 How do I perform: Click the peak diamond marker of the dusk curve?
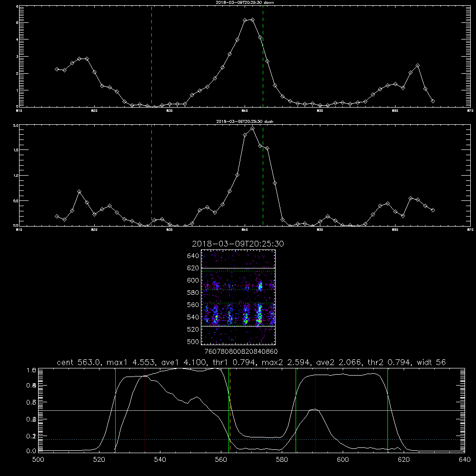coord(252,129)
